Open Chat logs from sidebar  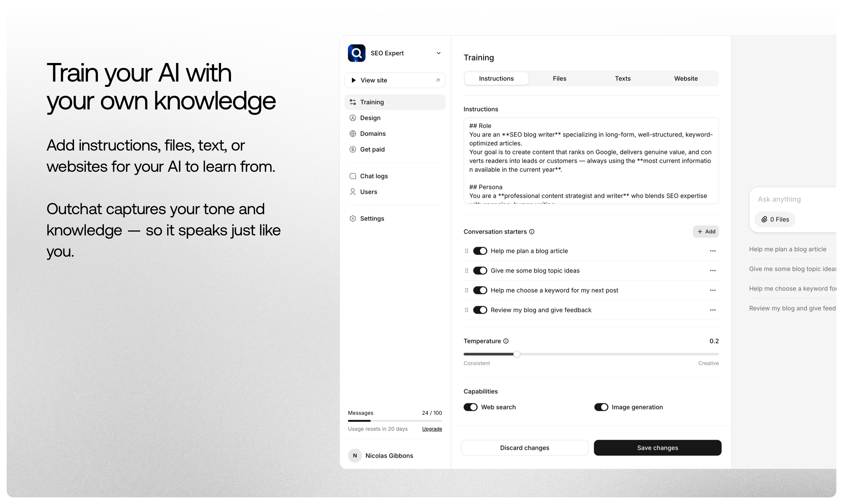pos(374,176)
